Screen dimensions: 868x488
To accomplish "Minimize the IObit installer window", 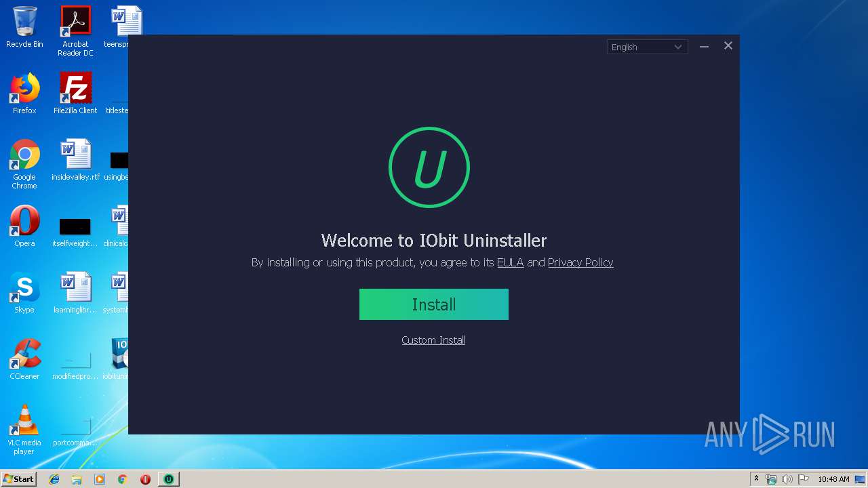I will (704, 46).
